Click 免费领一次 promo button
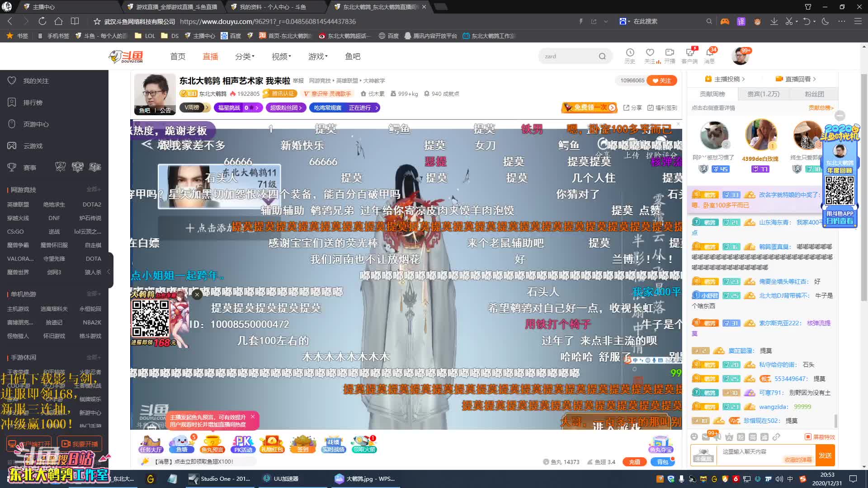This screenshot has height=488, width=868. [x=589, y=108]
